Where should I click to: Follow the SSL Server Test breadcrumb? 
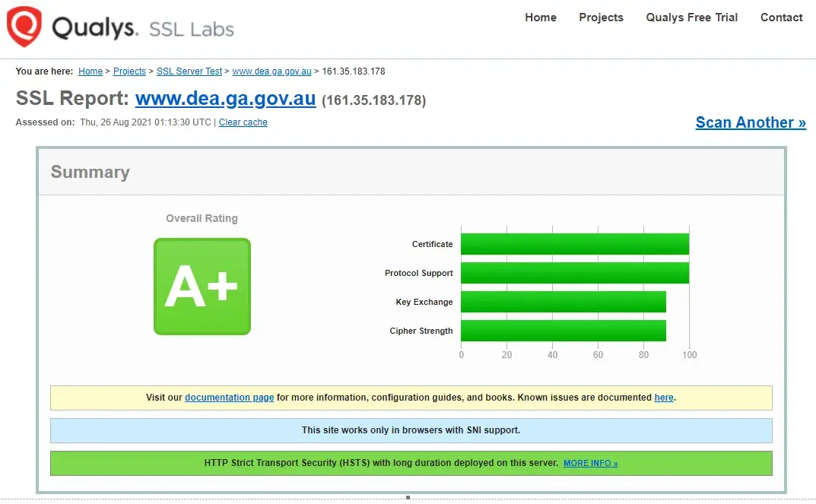point(189,71)
